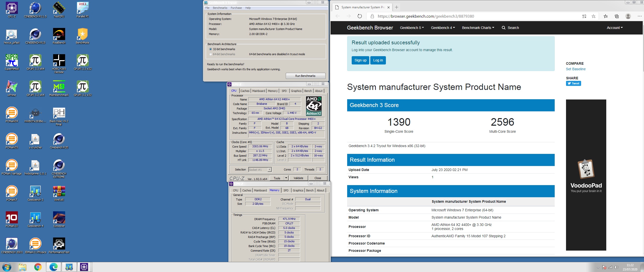
Task: Add page to favorites star icon
Action: tap(593, 16)
